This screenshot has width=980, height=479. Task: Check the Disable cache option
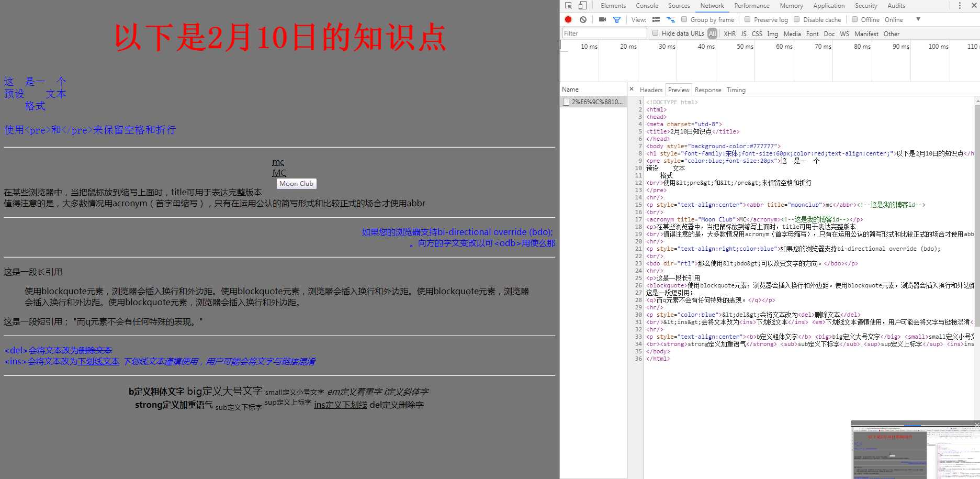(x=797, y=19)
